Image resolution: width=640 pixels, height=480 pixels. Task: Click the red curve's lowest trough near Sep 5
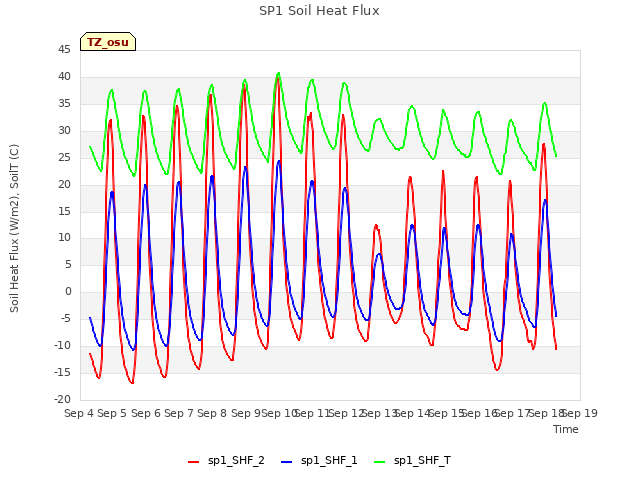point(132,383)
